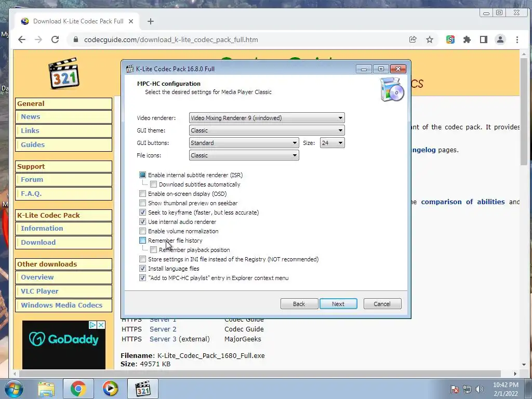Uncheck Use internal audio renderer
The image size is (532, 399).
pos(142,222)
